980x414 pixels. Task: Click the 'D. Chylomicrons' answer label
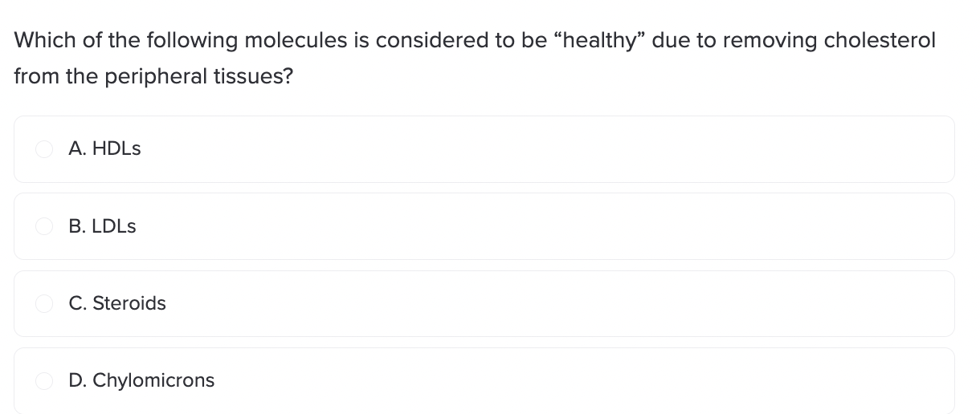(x=141, y=380)
